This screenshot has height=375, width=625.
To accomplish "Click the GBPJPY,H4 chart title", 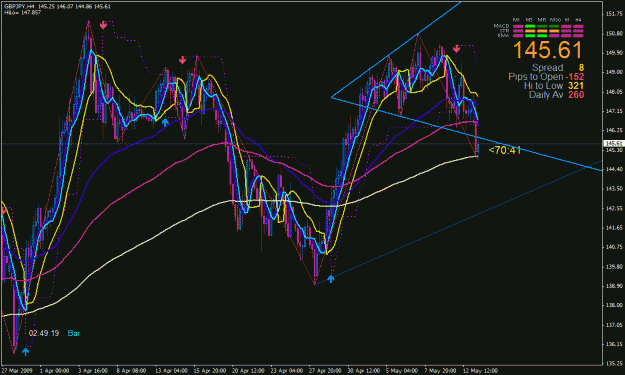I will click(20, 7).
